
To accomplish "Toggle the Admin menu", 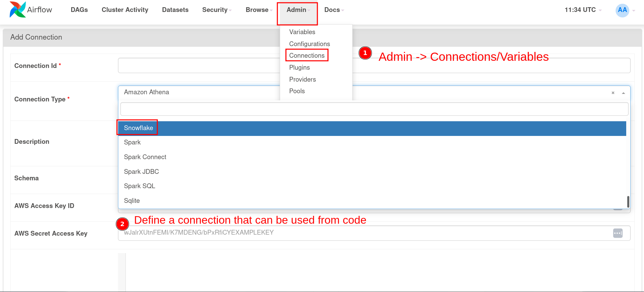I will (298, 10).
